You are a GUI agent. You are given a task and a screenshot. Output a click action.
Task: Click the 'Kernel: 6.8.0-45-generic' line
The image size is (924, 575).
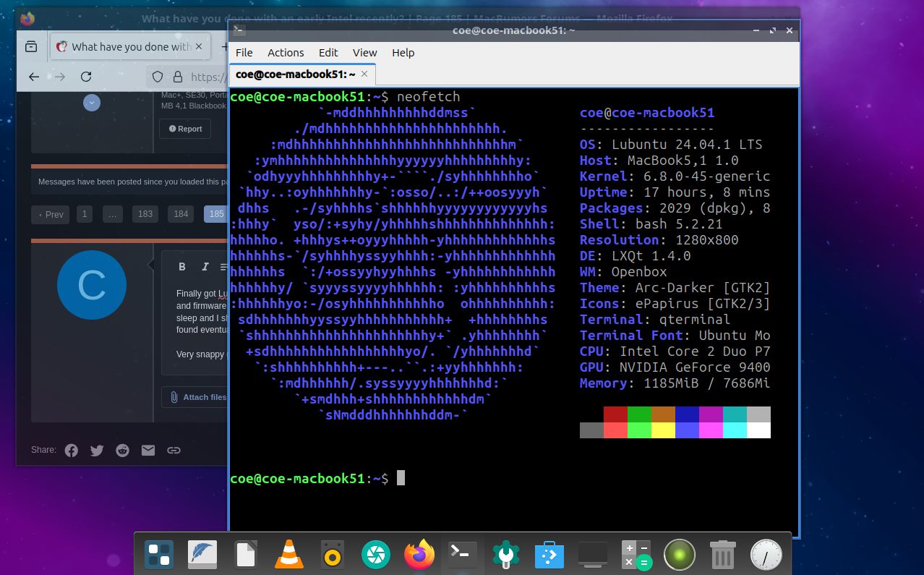click(x=675, y=176)
